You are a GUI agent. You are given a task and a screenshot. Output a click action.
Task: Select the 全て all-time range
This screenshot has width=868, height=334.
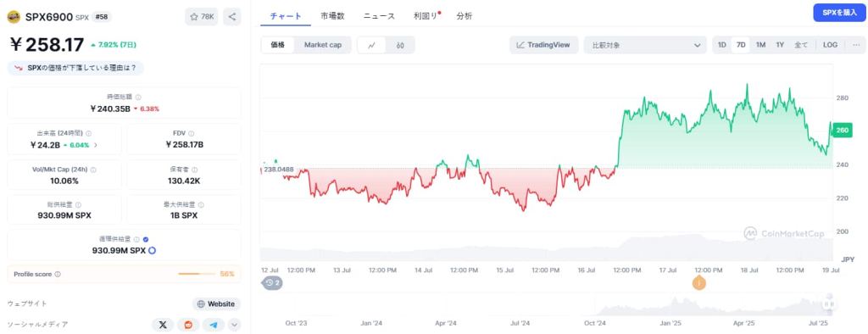point(801,45)
